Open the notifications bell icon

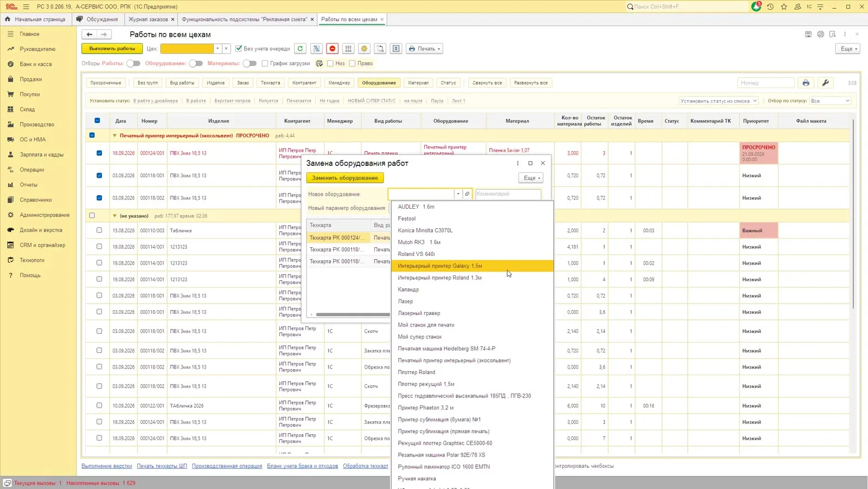756,7
